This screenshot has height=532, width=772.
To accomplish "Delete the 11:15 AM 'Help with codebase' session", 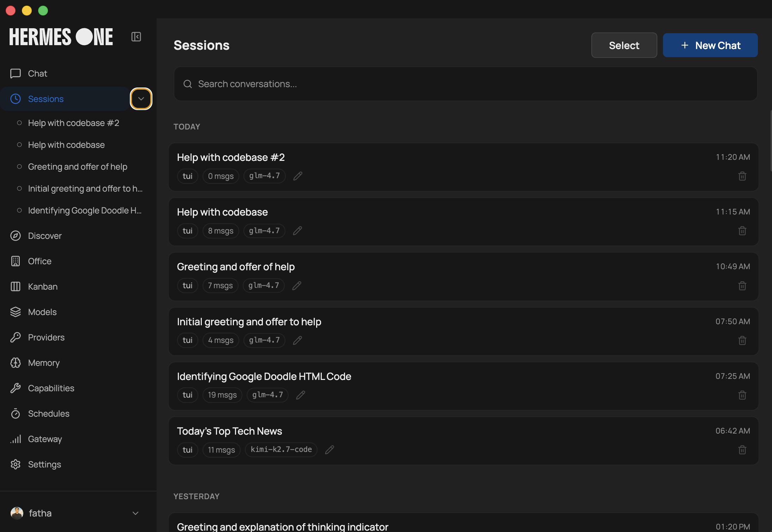I will pos(742,231).
